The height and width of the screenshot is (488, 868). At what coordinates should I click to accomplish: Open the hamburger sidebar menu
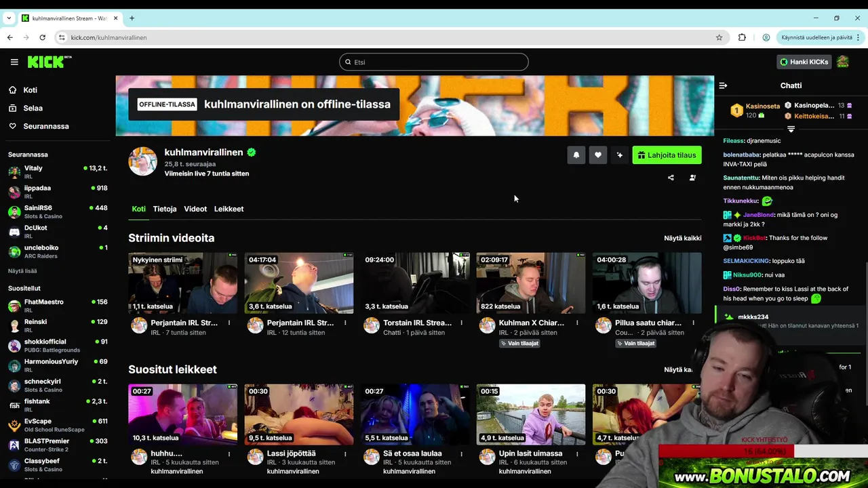click(14, 62)
